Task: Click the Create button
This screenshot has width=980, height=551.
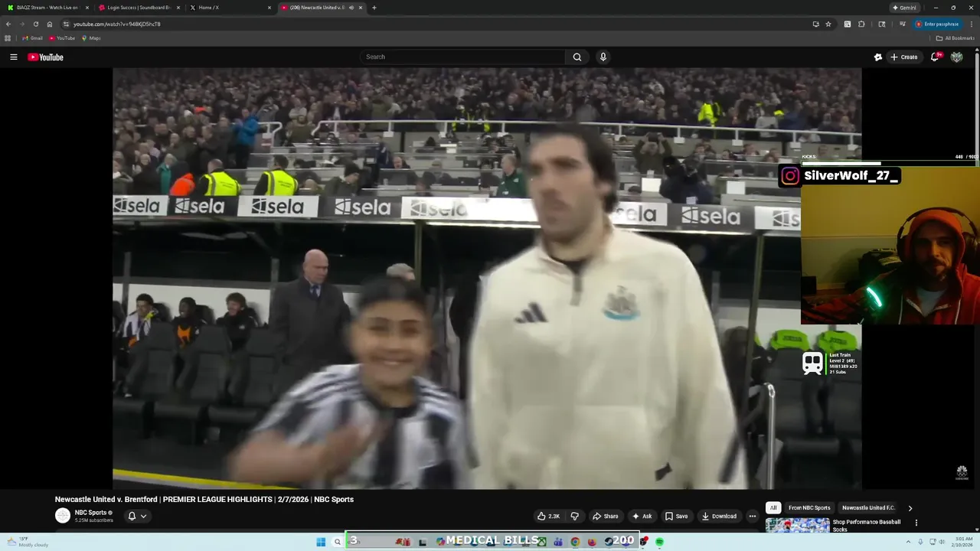Action: click(903, 57)
